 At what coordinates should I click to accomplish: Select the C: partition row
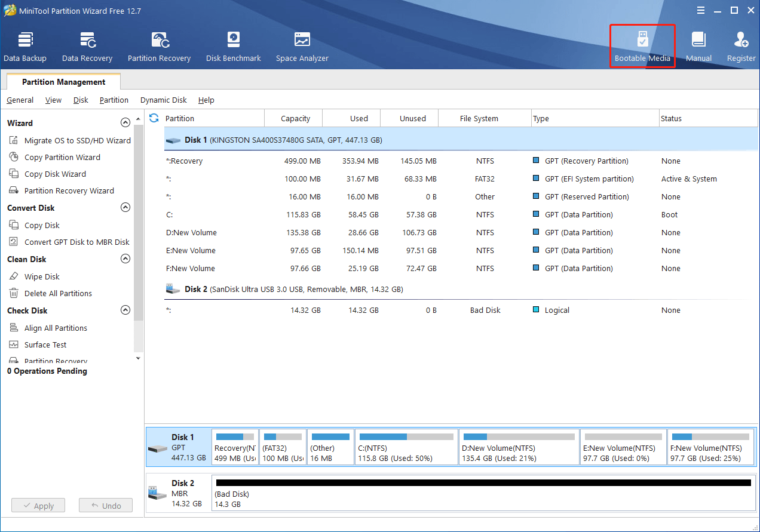[460, 214]
